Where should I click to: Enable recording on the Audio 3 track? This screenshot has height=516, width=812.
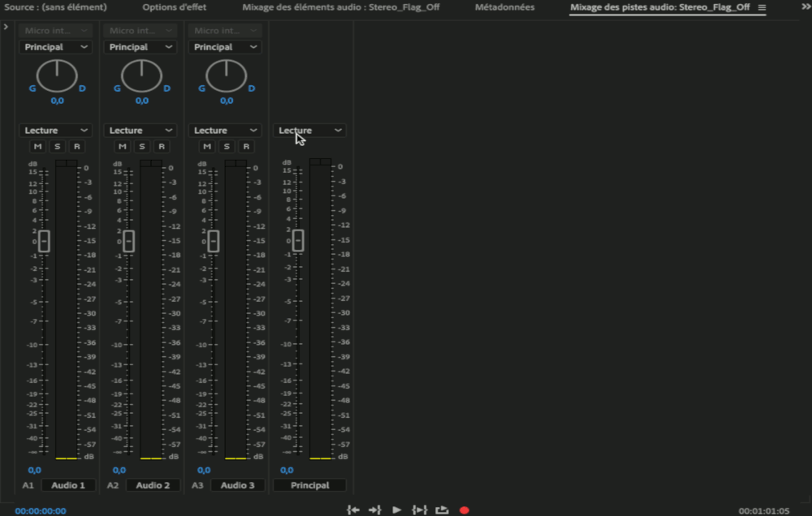tap(246, 147)
